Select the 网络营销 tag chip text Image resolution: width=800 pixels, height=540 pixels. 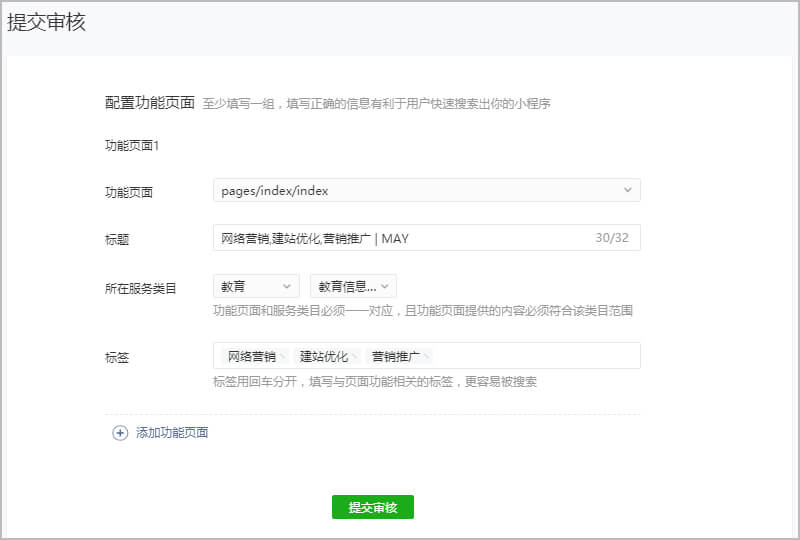(251, 356)
